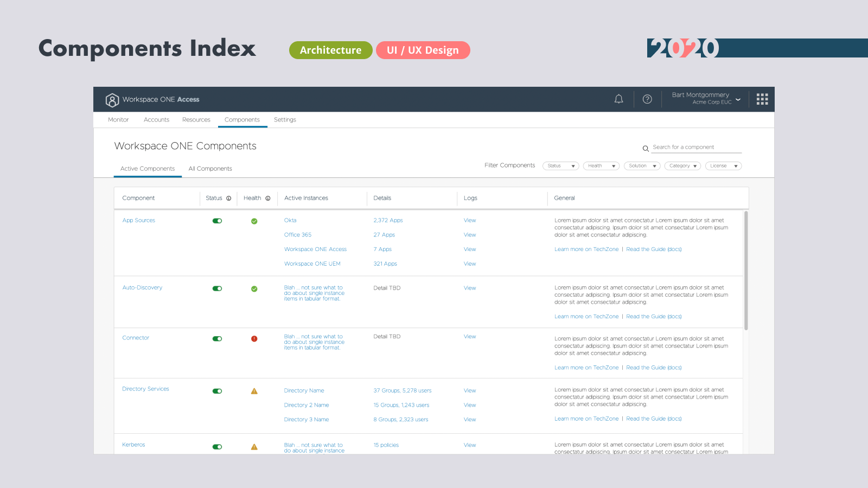Toggle App Sources status switch
The image size is (868, 488).
pos(217,221)
